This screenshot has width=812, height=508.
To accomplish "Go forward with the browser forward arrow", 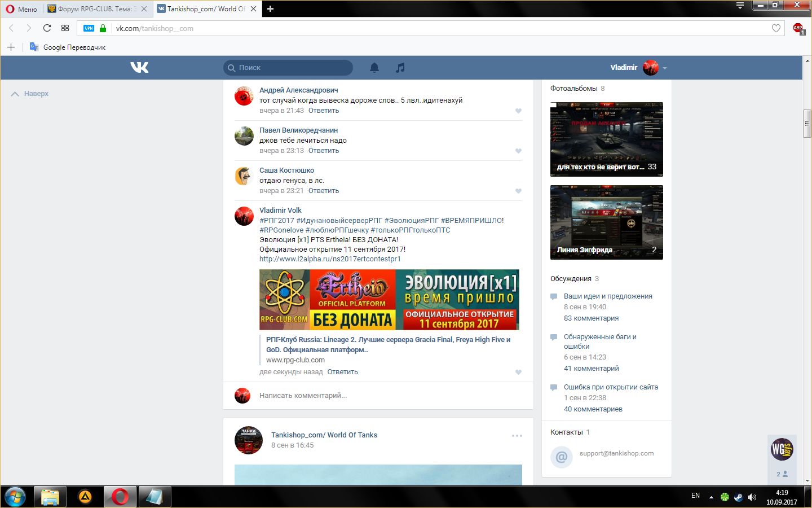I will (29, 28).
